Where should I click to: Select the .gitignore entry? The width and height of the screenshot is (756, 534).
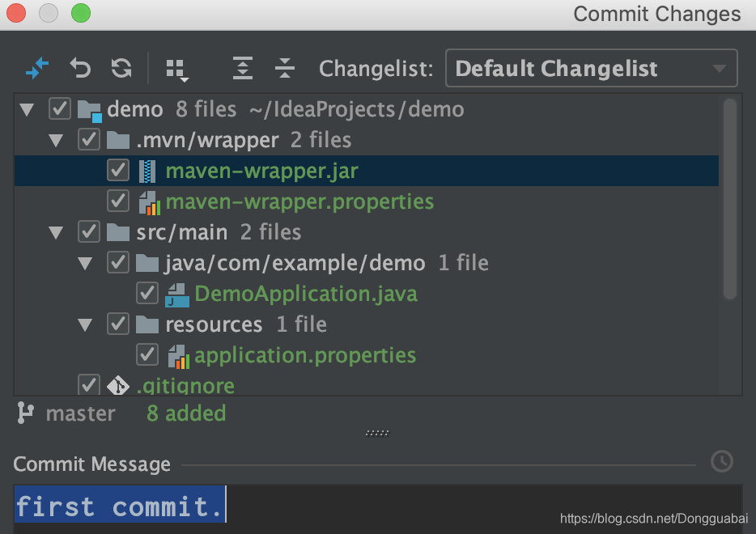[x=186, y=386]
